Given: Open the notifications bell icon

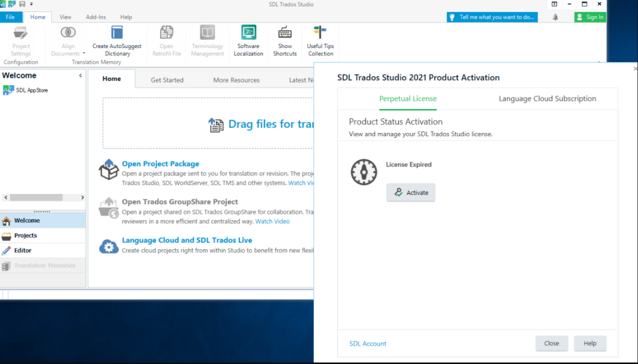Looking at the screenshot, I should tap(555, 16).
